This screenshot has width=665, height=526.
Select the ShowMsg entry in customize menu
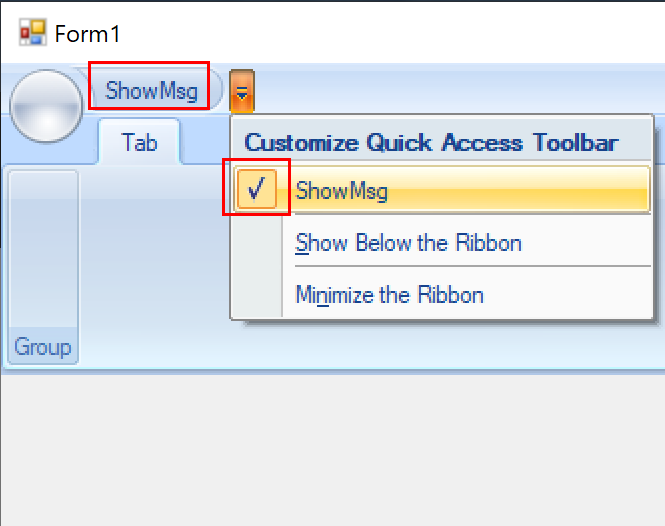tap(441, 189)
